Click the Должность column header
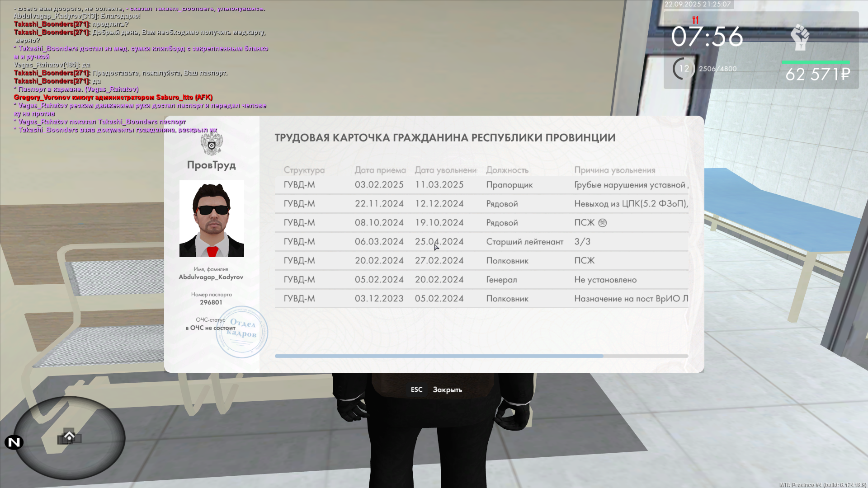Screen dimensions: 868x488 (507, 170)
